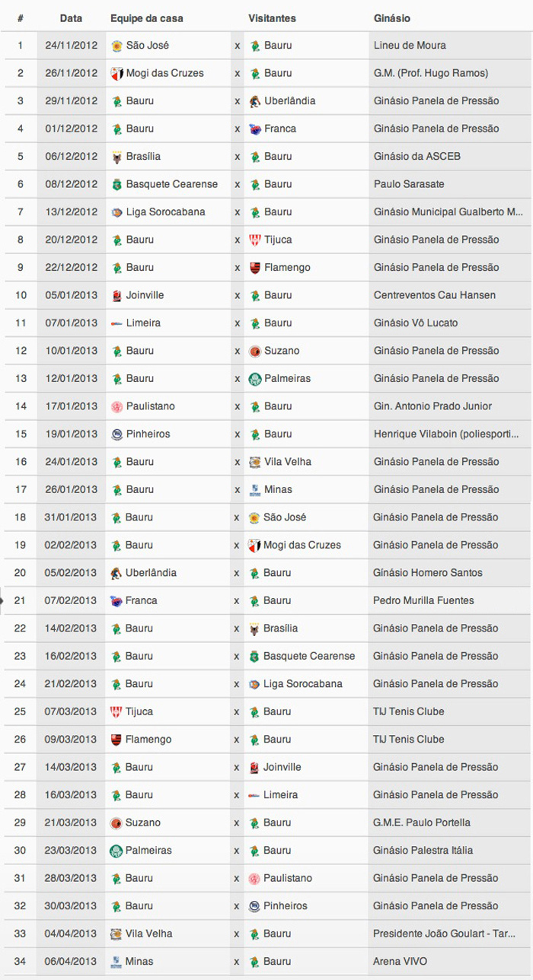Click the Flamengo crest in row 9
This screenshot has height=980, width=533.
255,268
